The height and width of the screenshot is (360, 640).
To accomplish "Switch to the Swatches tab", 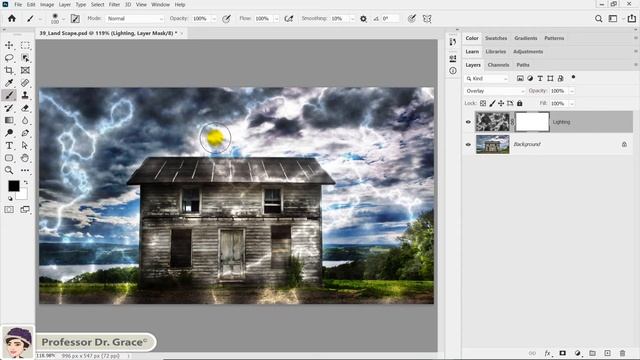I will pos(496,38).
